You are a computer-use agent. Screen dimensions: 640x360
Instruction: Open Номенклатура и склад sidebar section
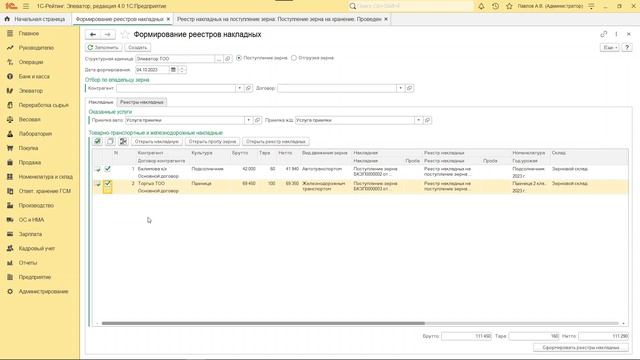(x=45, y=177)
